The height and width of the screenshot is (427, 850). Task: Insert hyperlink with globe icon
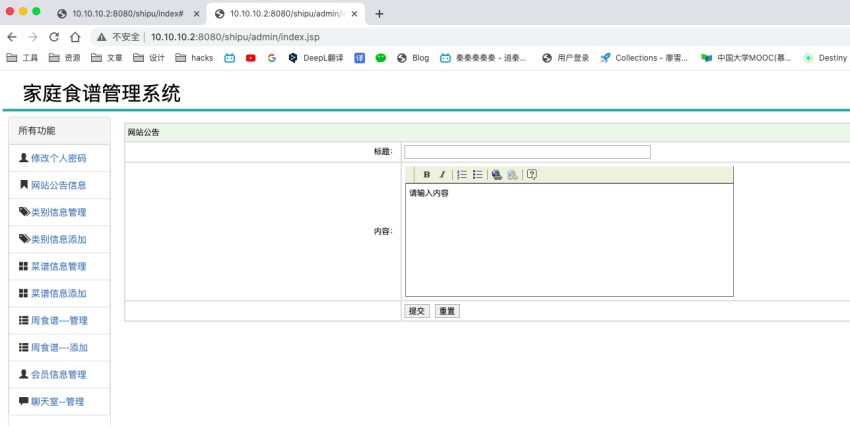[497, 174]
